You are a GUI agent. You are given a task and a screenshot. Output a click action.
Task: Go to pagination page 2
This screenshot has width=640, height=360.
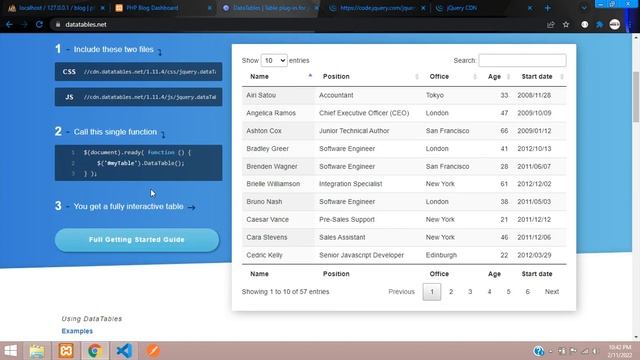click(451, 292)
